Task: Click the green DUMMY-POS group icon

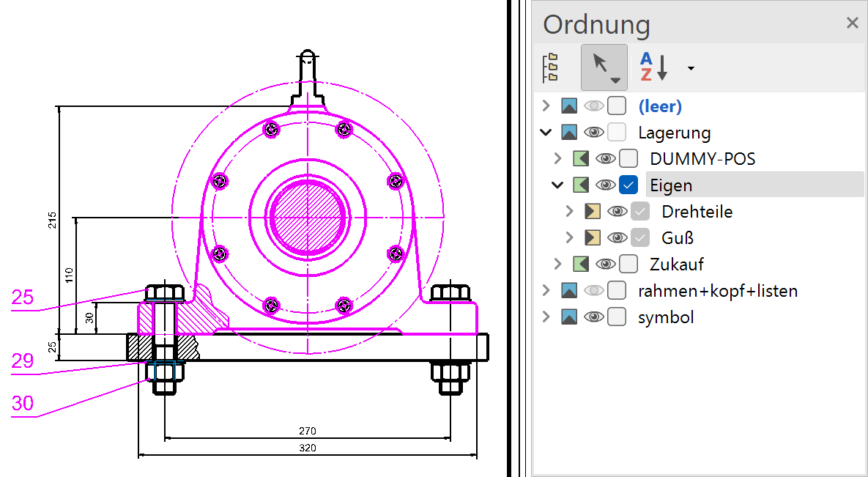Action: click(581, 159)
